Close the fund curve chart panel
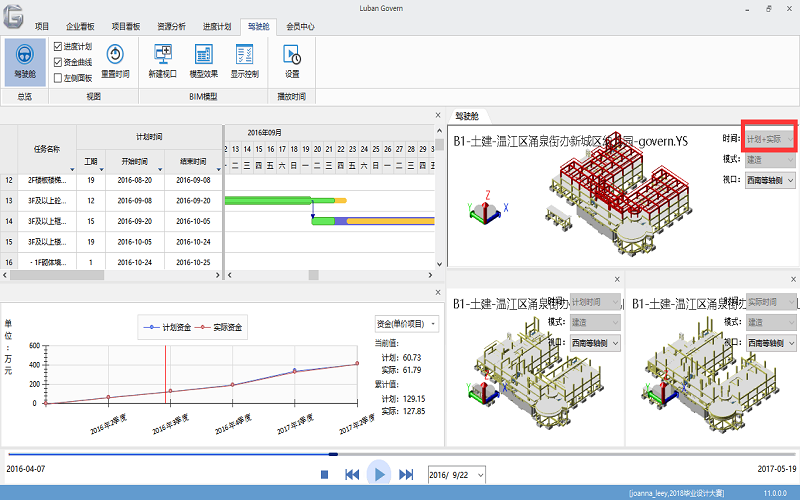The image size is (800, 500). [x=438, y=292]
